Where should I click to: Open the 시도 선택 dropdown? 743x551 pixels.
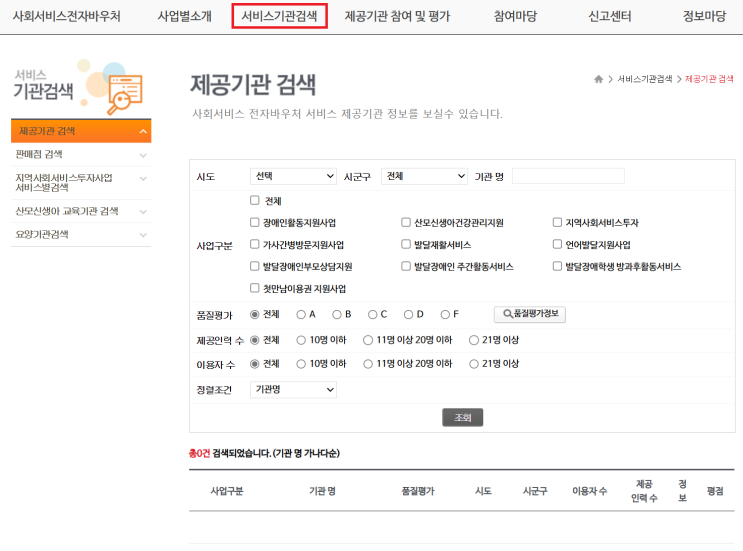click(293, 176)
